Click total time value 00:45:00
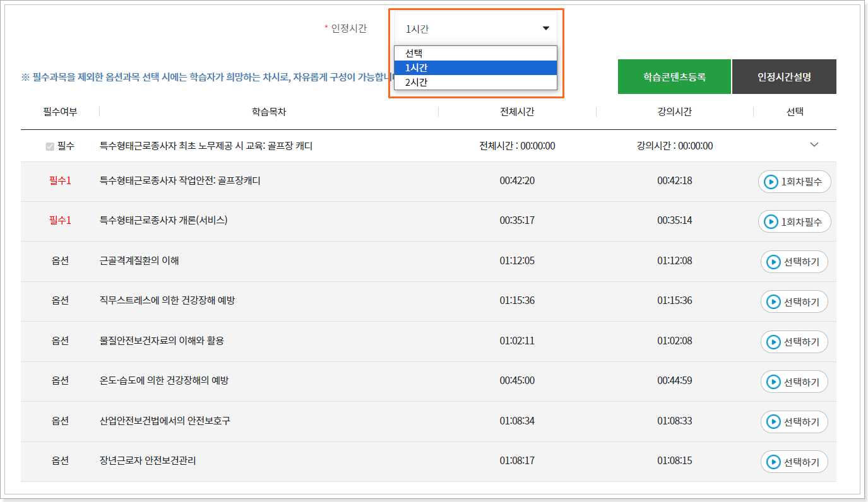The image size is (868, 502). pos(517,380)
